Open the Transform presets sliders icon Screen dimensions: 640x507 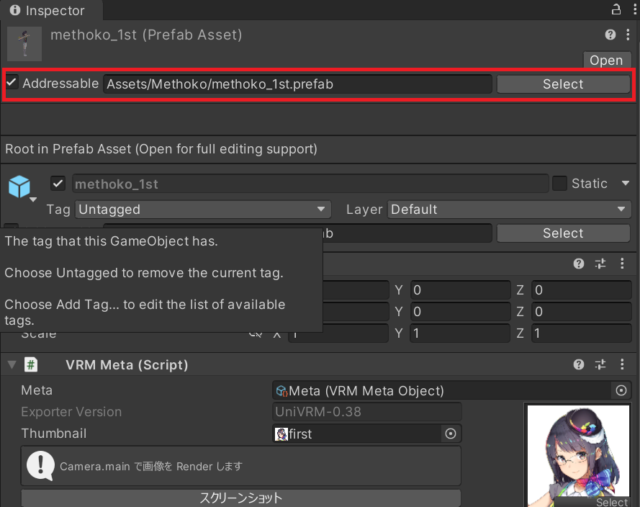click(x=600, y=264)
